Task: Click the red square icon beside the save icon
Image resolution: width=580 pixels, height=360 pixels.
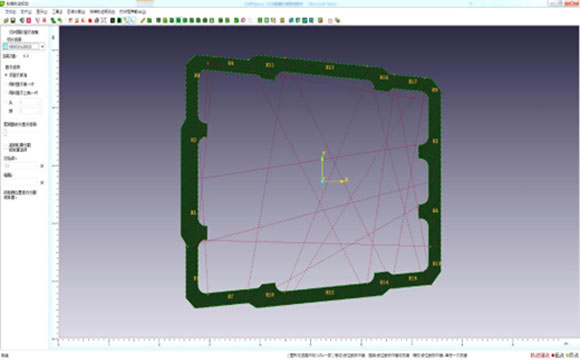Action: pos(28,20)
